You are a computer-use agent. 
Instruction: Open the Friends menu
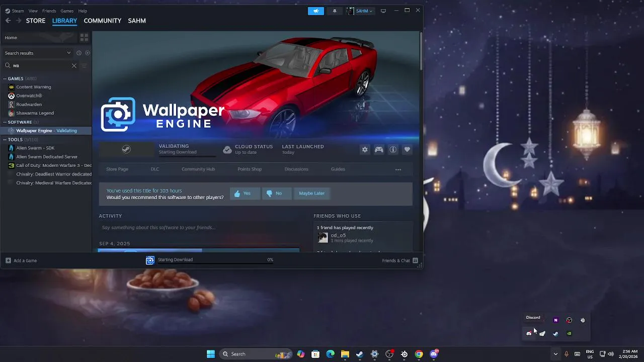tap(49, 11)
